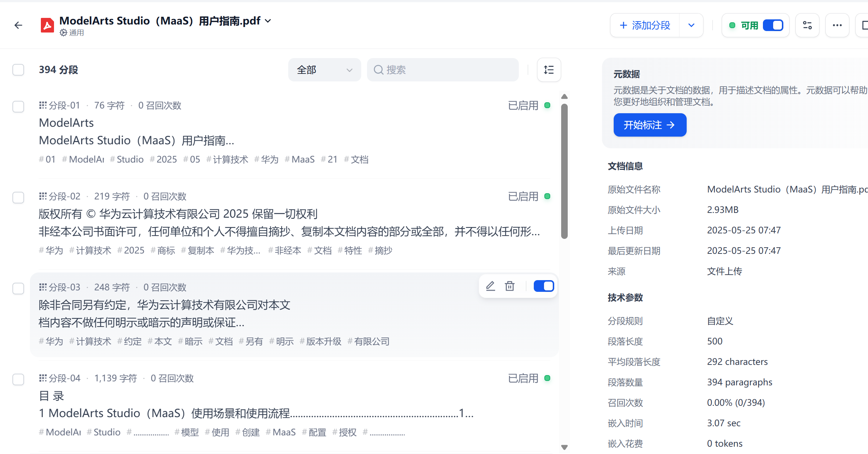
Task: Click the 292 characters value
Action: click(737, 362)
